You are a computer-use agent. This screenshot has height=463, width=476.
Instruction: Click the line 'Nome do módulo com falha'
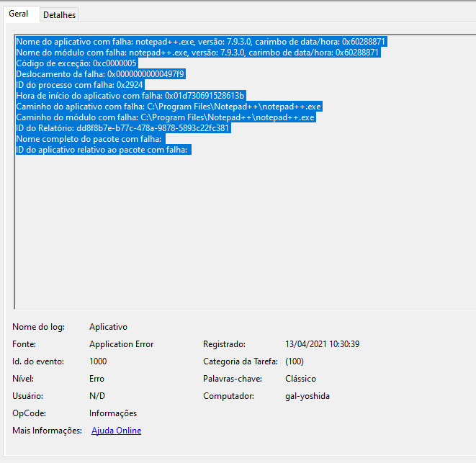198,53
